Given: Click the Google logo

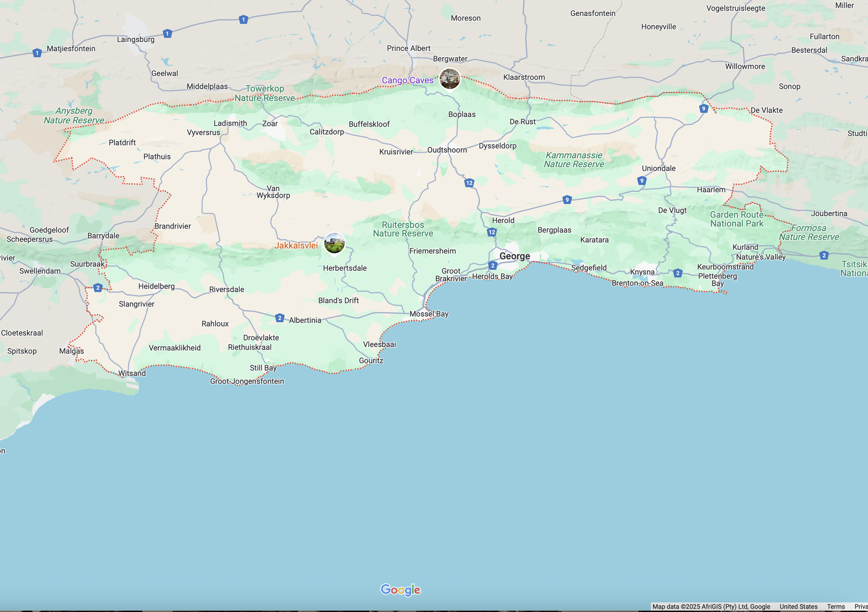Looking at the screenshot, I should click(400, 589).
